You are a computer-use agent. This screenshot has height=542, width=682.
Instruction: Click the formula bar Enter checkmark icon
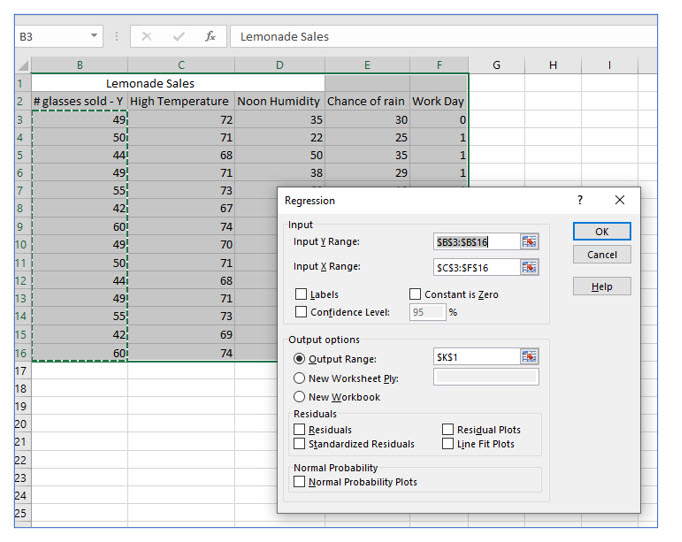coord(178,37)
